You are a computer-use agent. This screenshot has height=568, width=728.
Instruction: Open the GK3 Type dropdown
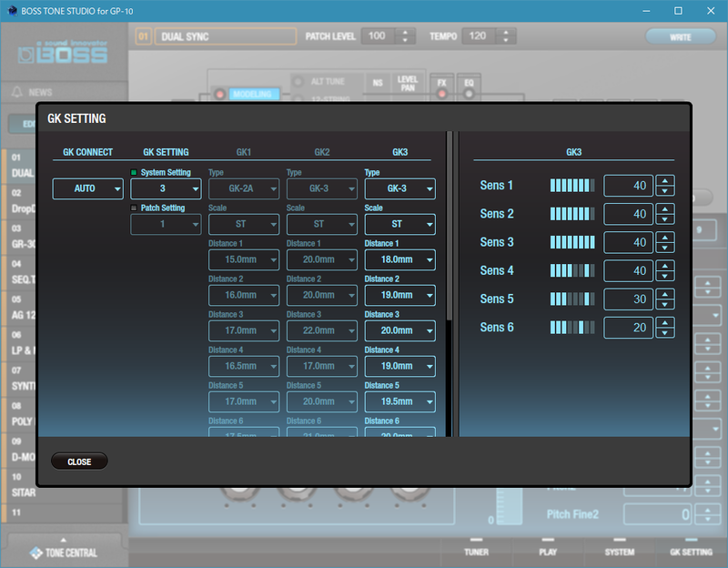coord(399,188)
